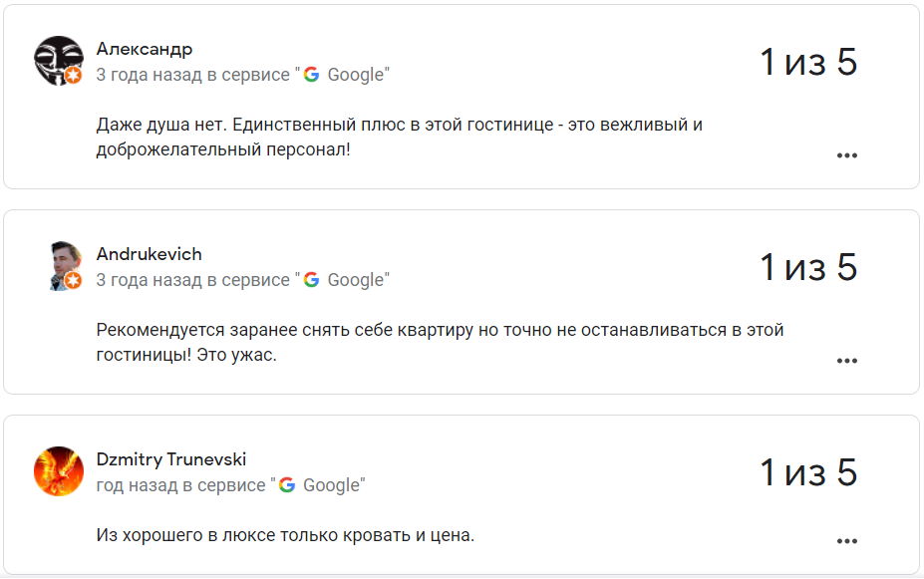The height and width of the screenshot is (579, 924).
Task: Open reviewer name Dzmitry Trunevski
Action: click(170, 459)
